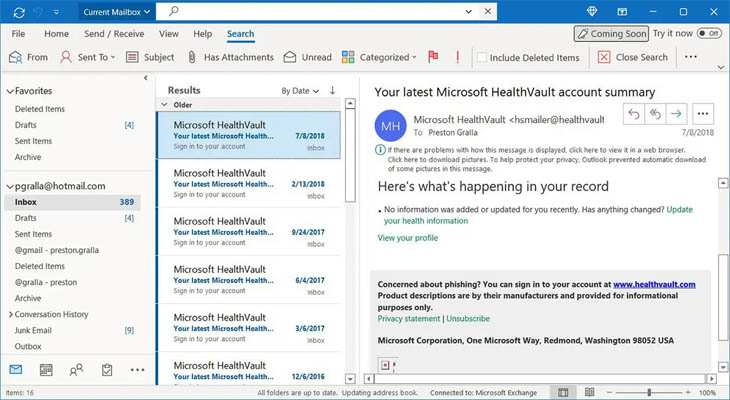730x400 pixels.
Task: Switch to Mail view icon
Action: pos(16,370)
